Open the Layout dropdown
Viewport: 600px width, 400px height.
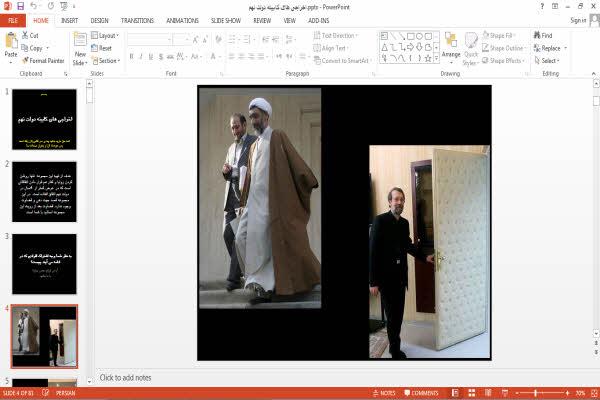tap(105, 36)
